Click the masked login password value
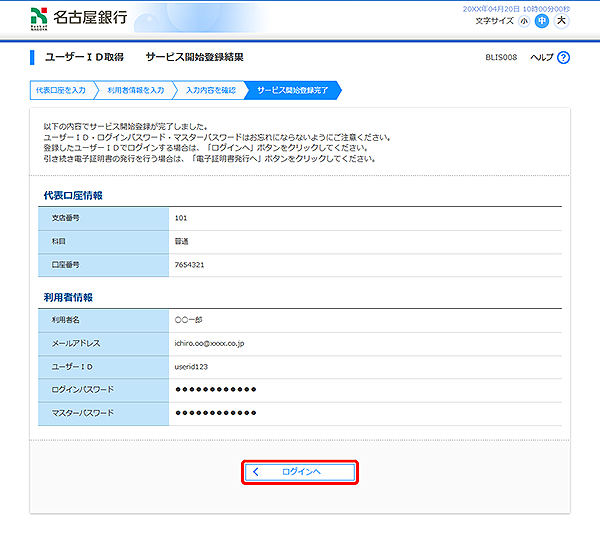 [x=215, y=389]
